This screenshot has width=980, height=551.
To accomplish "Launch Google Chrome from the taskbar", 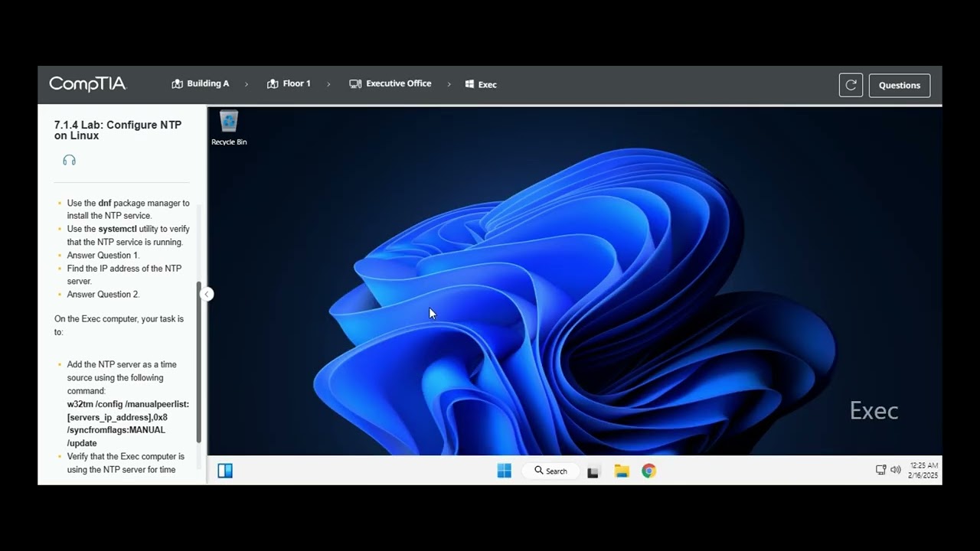I will [x=648, y=471].
